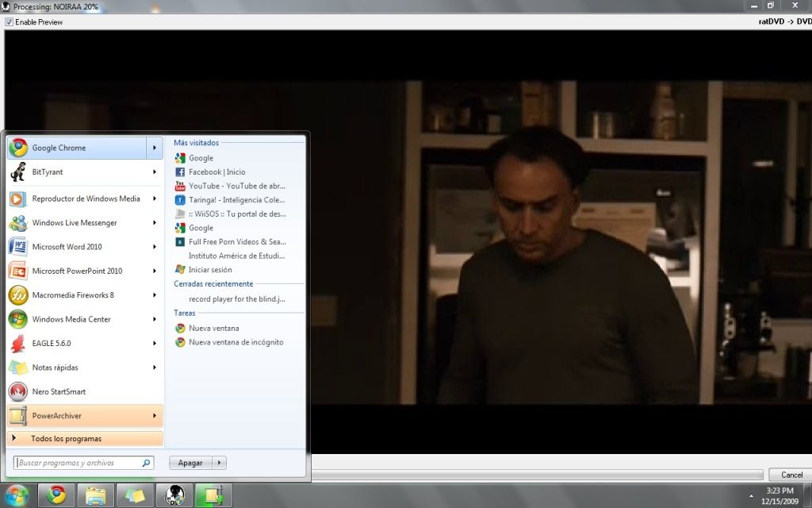This screenshot has height=508, width=812.
Task: Click the Facebook favicon in jump list
Action: (180, 172)
